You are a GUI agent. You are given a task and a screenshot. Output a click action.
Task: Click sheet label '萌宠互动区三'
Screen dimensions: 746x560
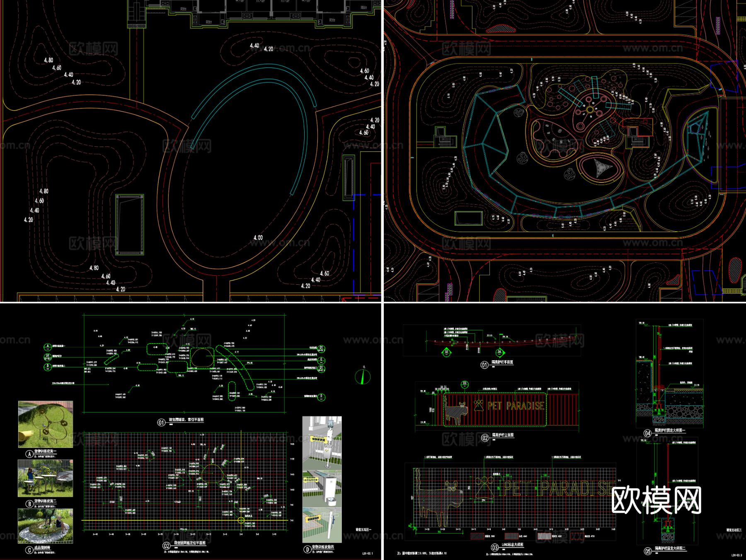tap(734, 530)
